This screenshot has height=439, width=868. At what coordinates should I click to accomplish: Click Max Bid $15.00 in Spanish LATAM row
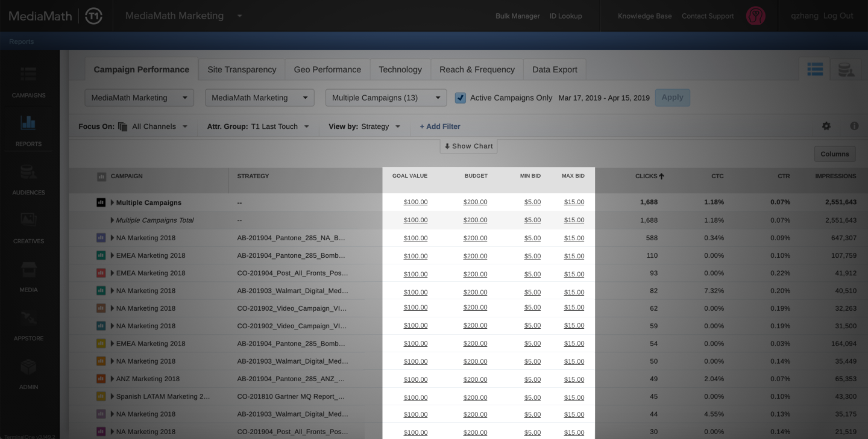pos(574,397)
